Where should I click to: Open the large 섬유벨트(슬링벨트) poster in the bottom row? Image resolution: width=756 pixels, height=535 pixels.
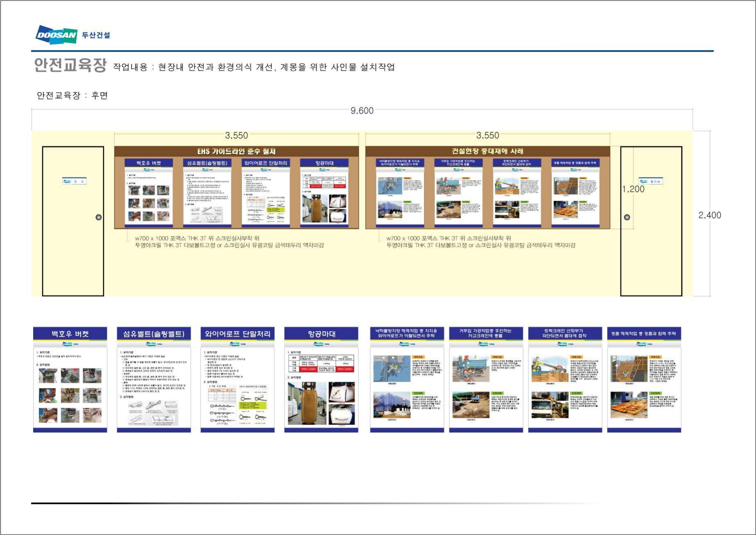(x=154, y=380)
